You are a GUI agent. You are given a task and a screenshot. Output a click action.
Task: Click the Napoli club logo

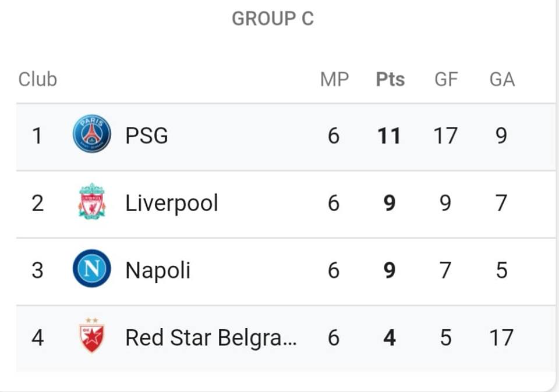(x=91, y=269)
